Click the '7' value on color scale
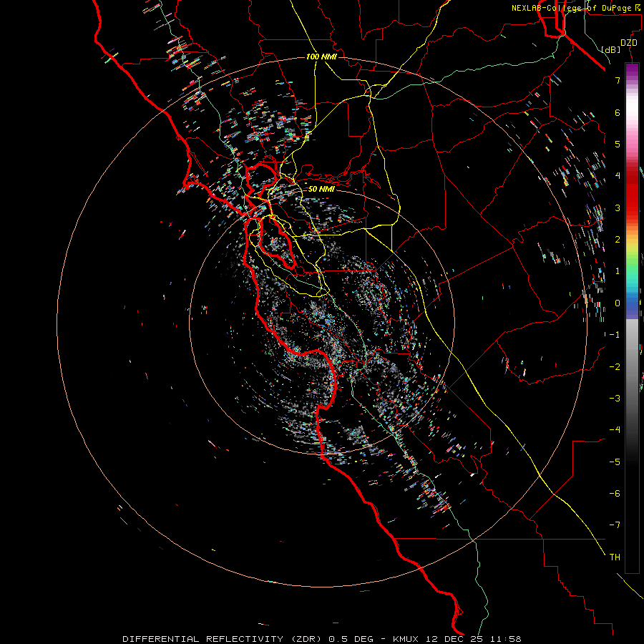The image size is (644, 644). 618,80
